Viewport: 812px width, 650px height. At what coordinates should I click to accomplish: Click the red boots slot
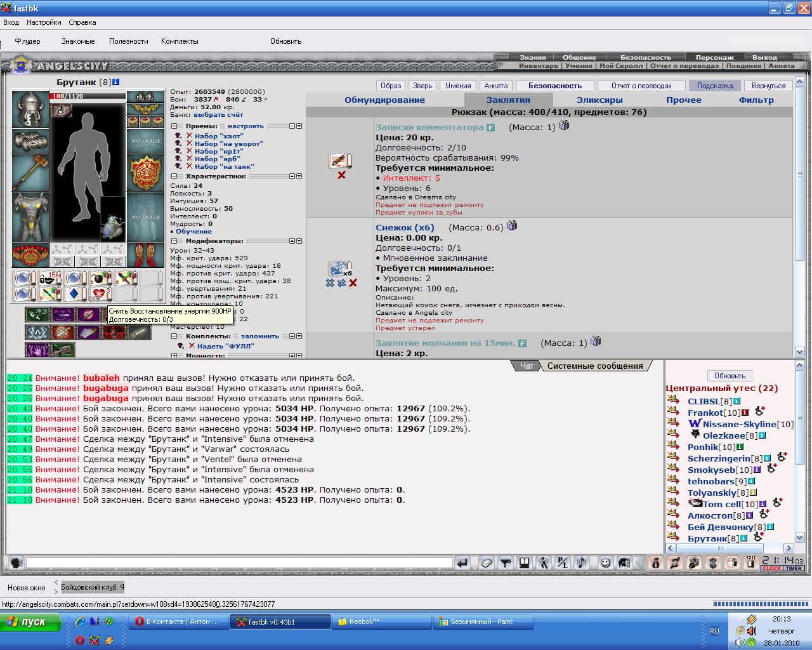coord(145,255)
